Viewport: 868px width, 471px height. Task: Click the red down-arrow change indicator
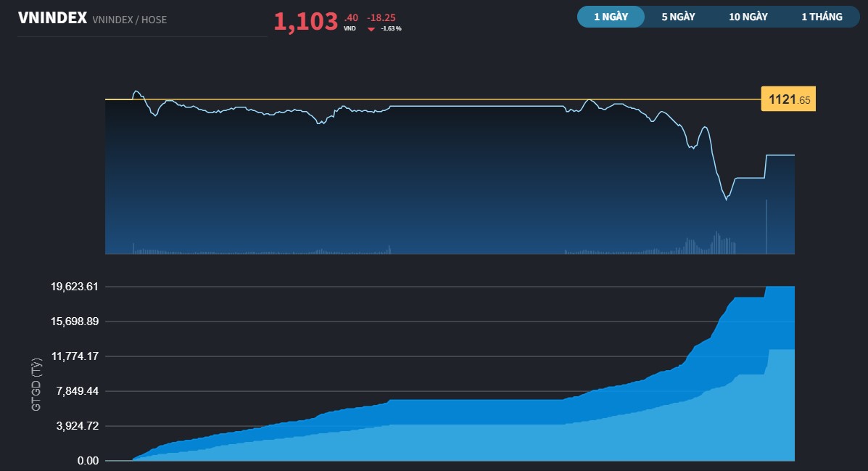[x=371, y=29]
